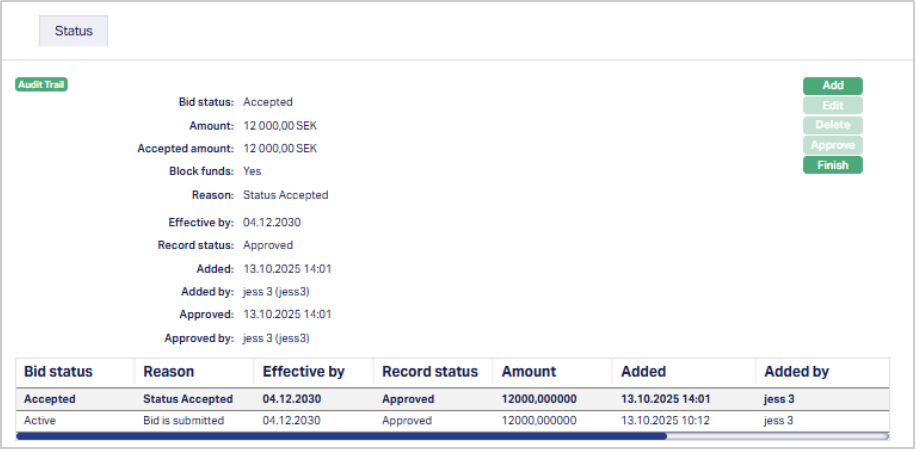
Task: Click the 'Status Accepted' cell in table
Action: 188,399
